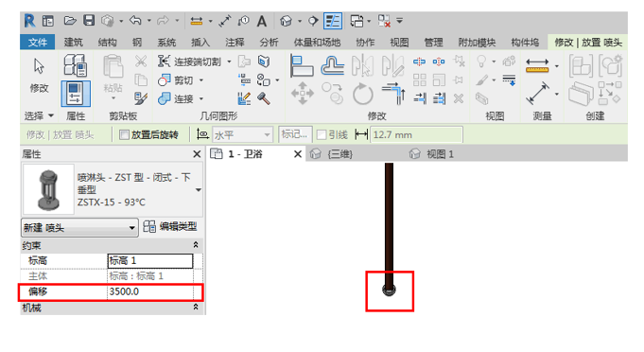
Task: Select the Modify arrow cursor tool
Action: (39, 66)
